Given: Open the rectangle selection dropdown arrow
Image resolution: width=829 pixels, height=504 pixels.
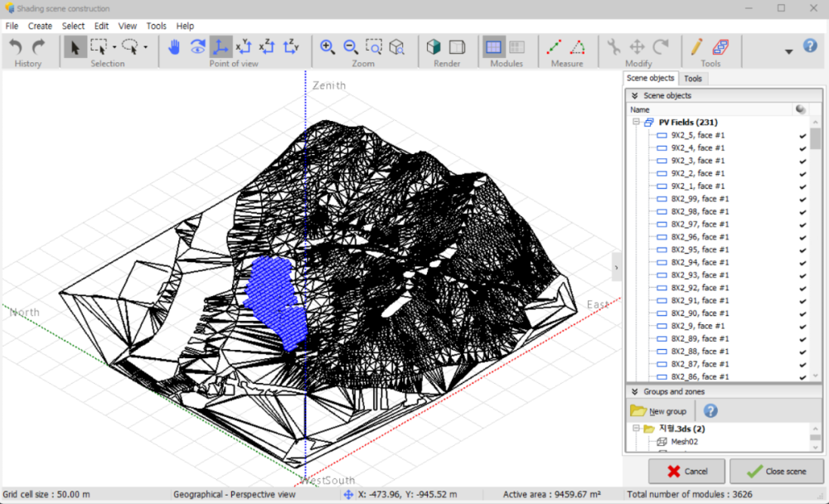Looking at the screenshot, I should [x=114, y=47].
